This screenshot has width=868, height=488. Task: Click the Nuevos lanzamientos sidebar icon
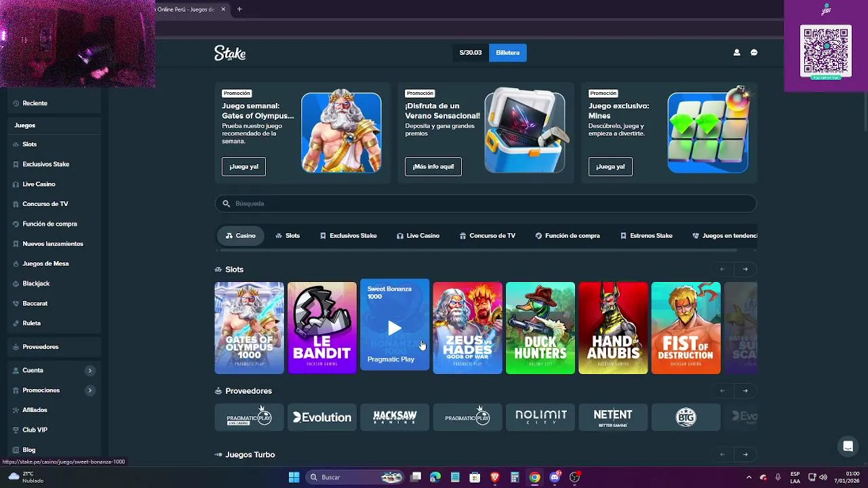pyautogui.click(x=16, y=244)
